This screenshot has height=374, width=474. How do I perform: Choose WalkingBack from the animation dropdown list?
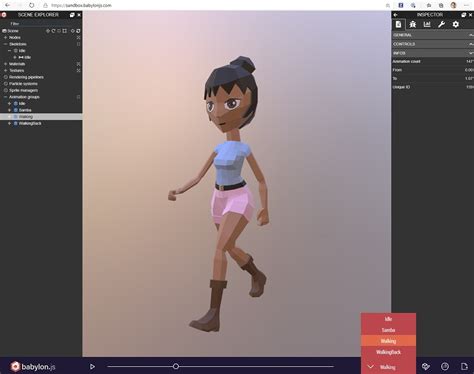tap(388, 352)
